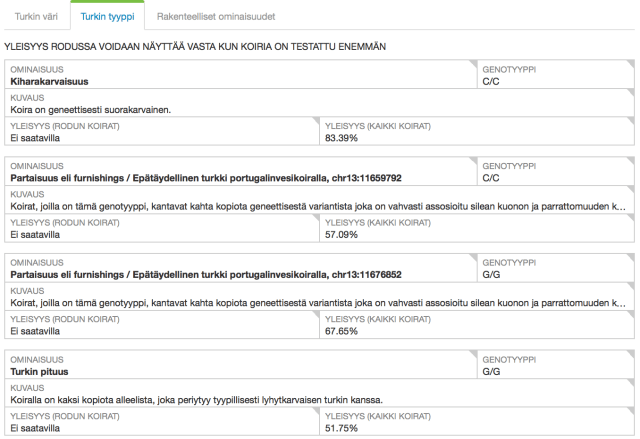
Task: Select the Turkin tyyppi tab
Action: click(108, 17)
